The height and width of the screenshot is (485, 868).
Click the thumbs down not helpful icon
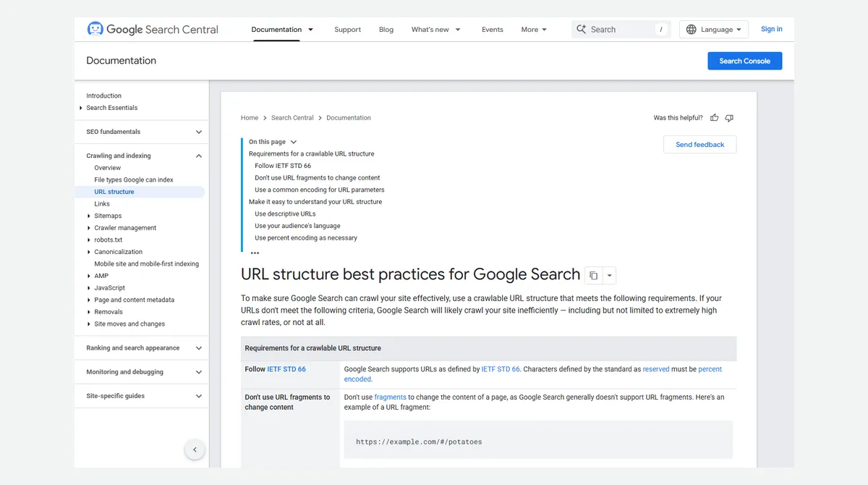729,118
